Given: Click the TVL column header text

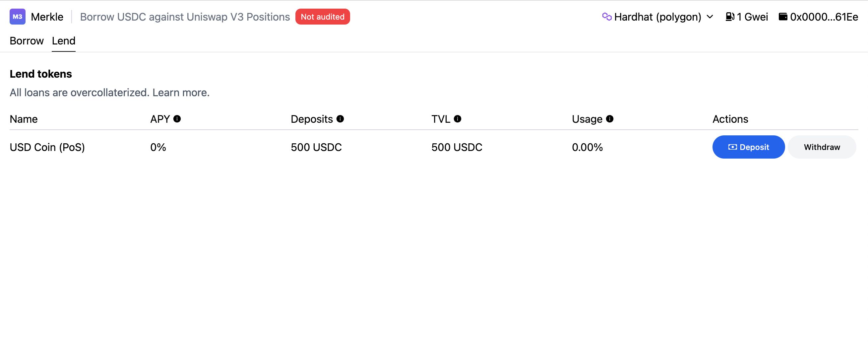Looking at the screenshot, I should pyautogui.click(x=441, y=119).
